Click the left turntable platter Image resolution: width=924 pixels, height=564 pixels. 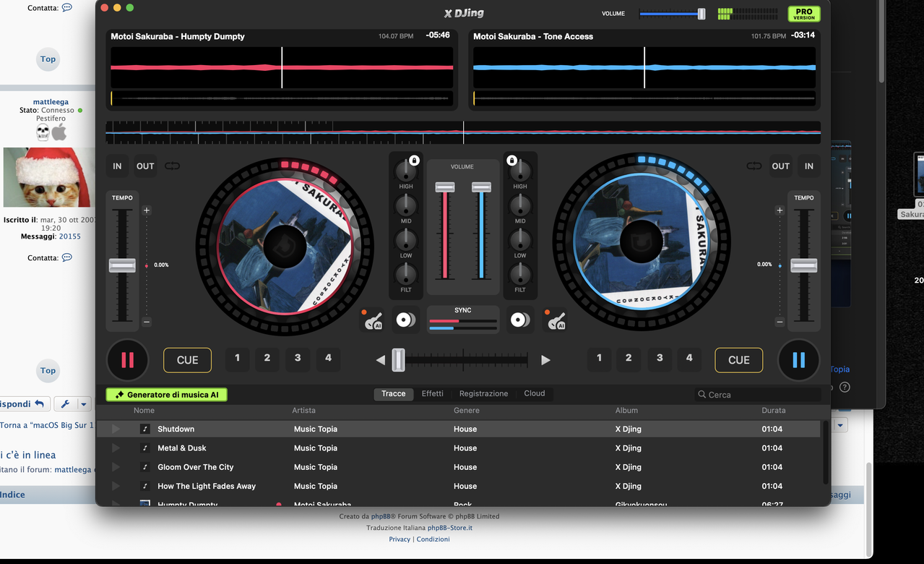[285, 247]
